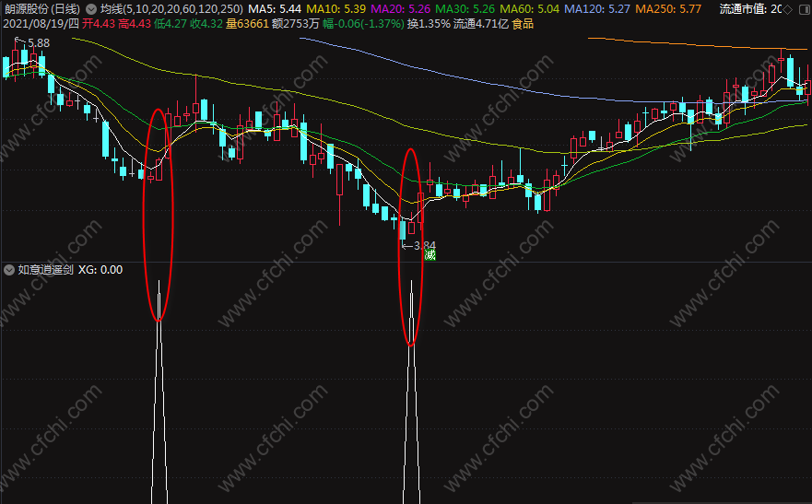Click the 额2753万 turnover amount

[296, 24]
